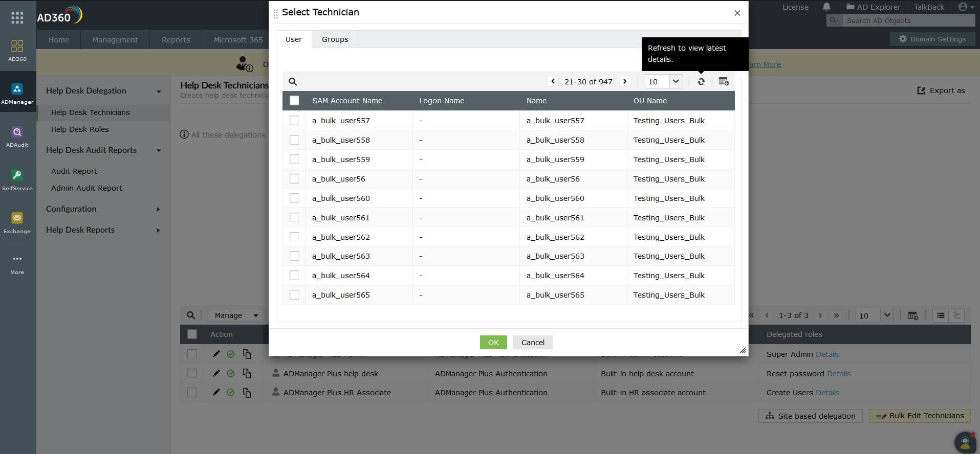The image size is (980, 454).
Task: Sort by SAM Account Name column
Action: tap(347, 101)
